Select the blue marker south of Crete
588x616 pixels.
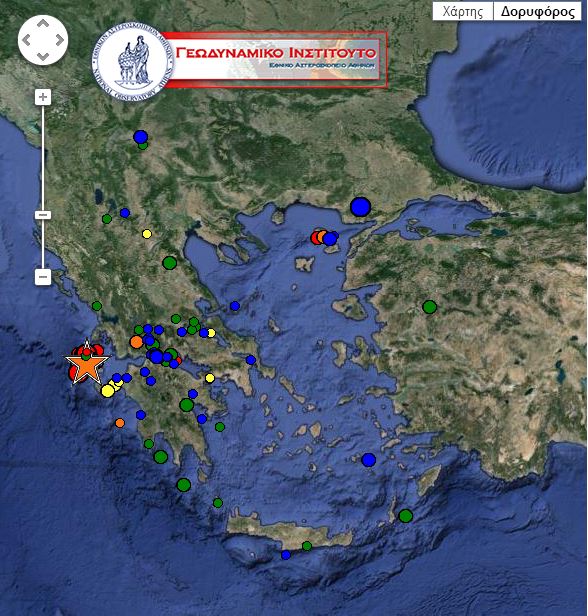click(x=286, y=555)
